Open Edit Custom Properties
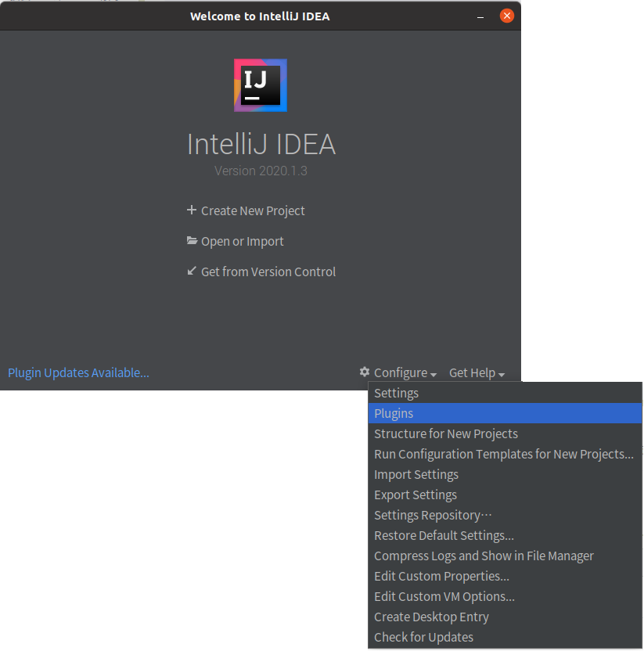644x651 pixels. (x=505, y=576)
